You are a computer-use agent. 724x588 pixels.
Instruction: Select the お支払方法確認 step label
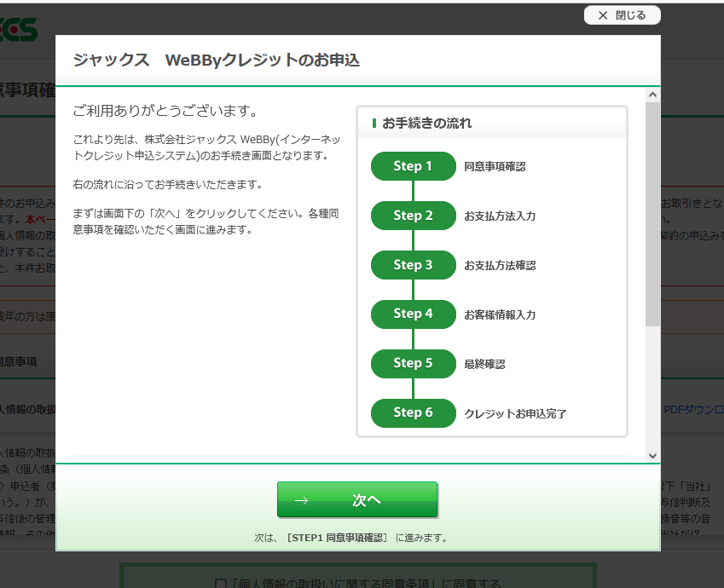coord(500,266)
